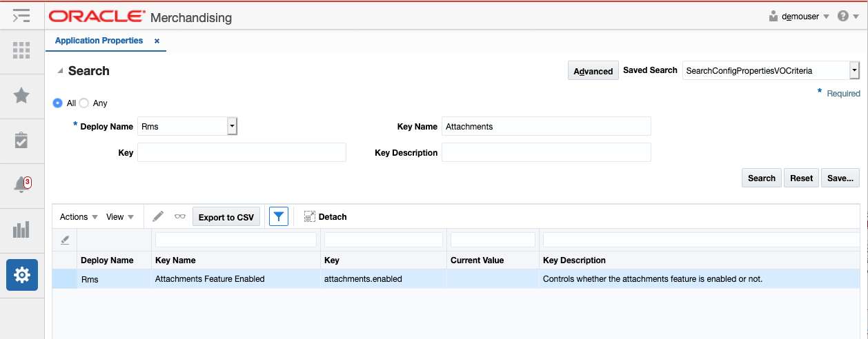Open the Help question mark icon

point(843,16)
